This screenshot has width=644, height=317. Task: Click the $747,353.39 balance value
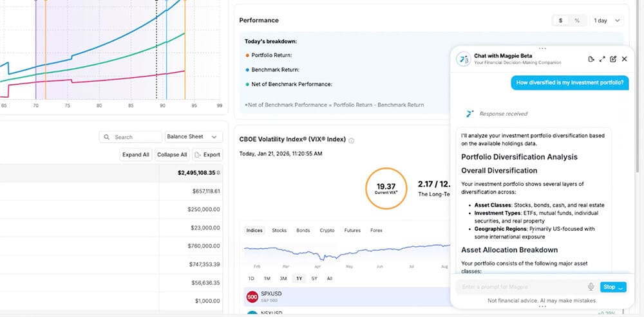tap(205, 264)
